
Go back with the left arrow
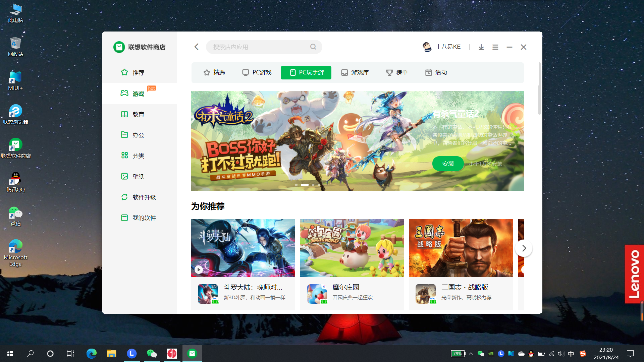197,47
